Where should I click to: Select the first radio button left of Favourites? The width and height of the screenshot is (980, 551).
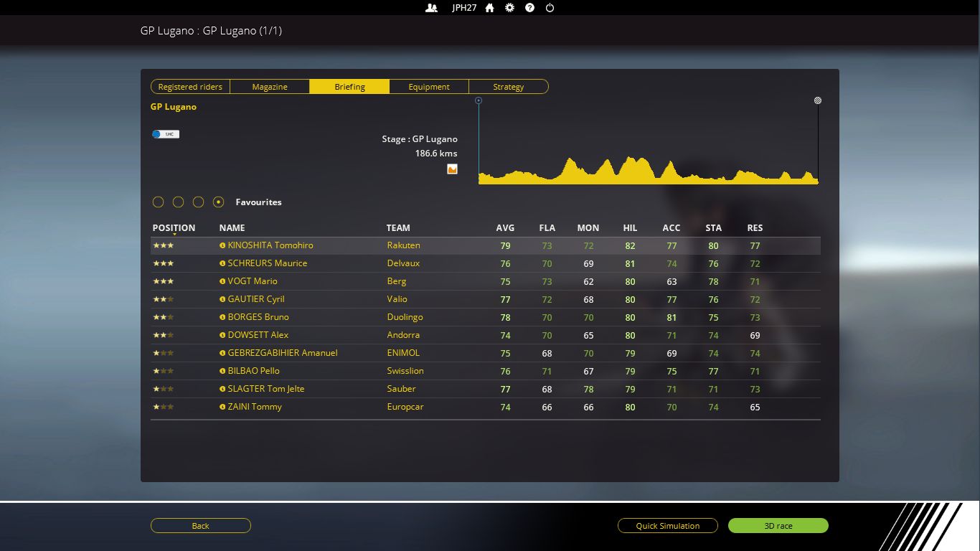click(159, 202)
